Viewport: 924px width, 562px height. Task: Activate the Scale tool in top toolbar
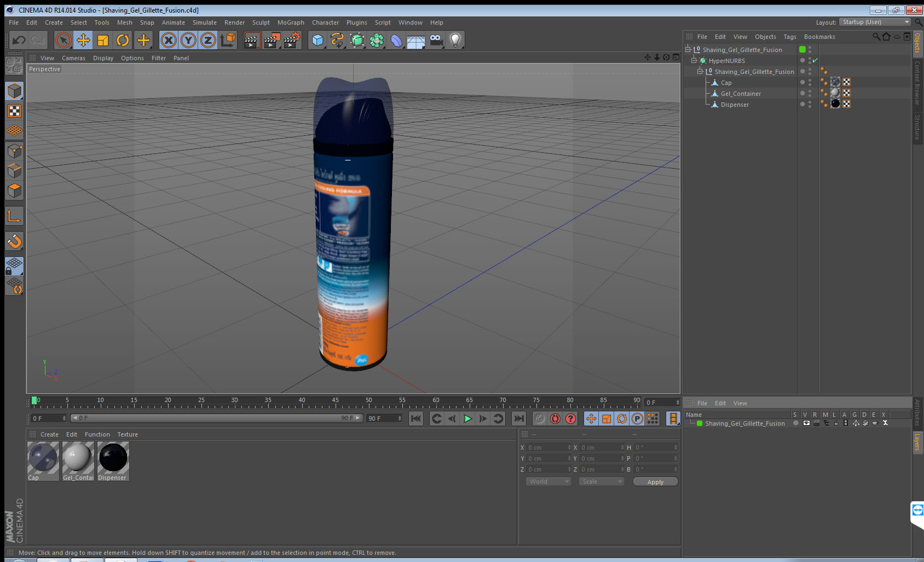pyautogui.click(x=103, y=40)
